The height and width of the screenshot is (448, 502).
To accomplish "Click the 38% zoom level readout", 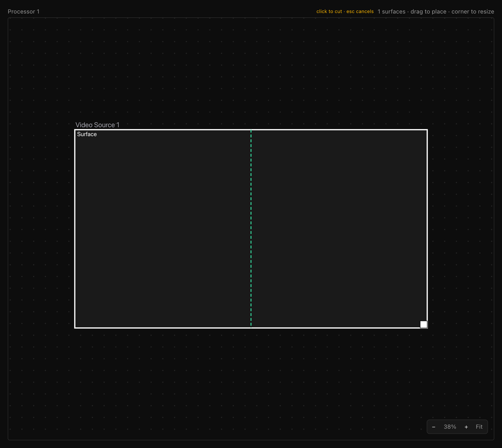I will click(x=450, y=427).
